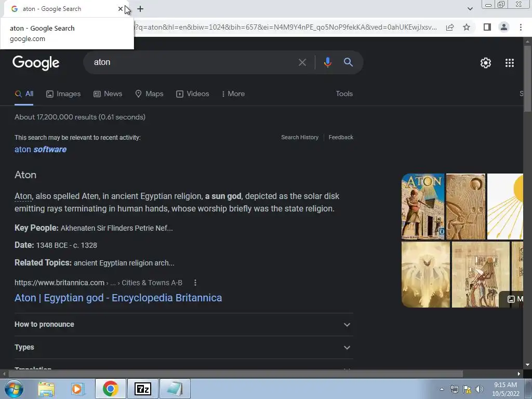Clear the search query with the X
The width and height of the screenshot is (532, 399).
[302, 62]
